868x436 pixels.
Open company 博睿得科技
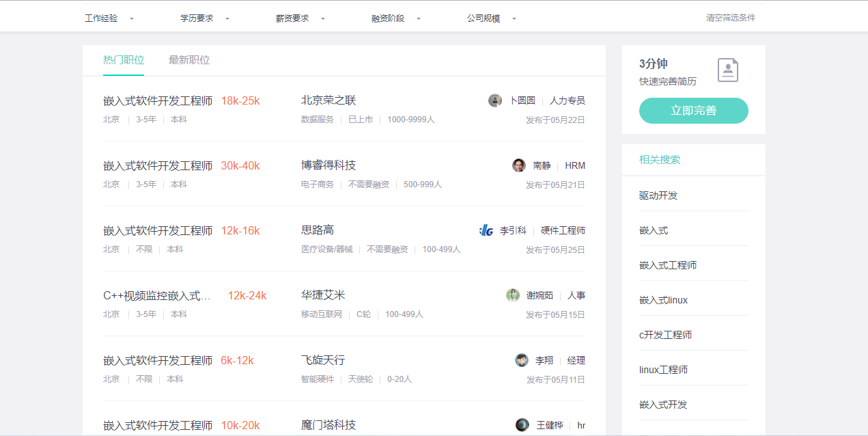328,165
